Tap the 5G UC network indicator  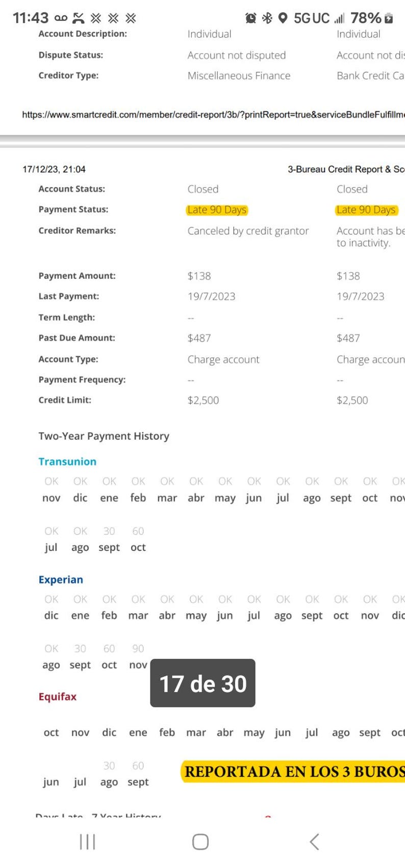(x=312, y=18)
